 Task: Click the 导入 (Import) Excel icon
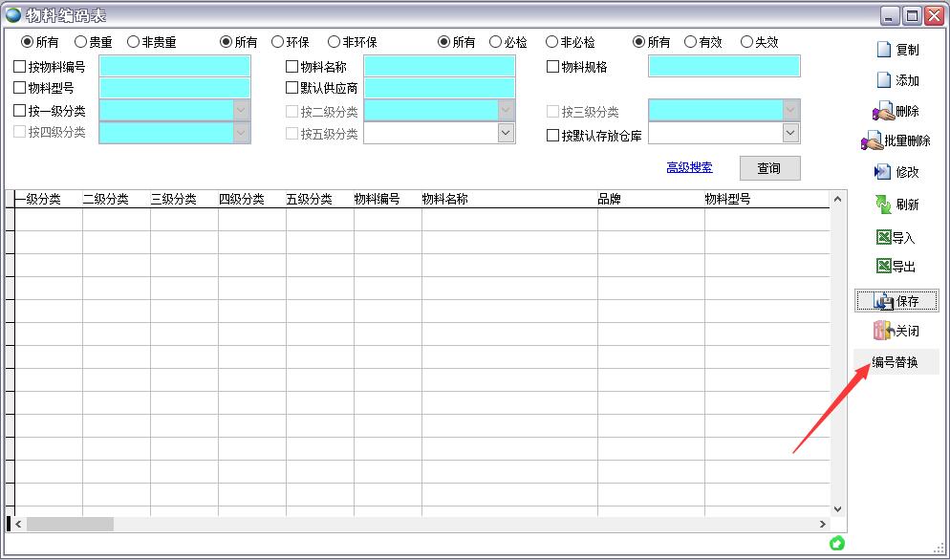884,238
